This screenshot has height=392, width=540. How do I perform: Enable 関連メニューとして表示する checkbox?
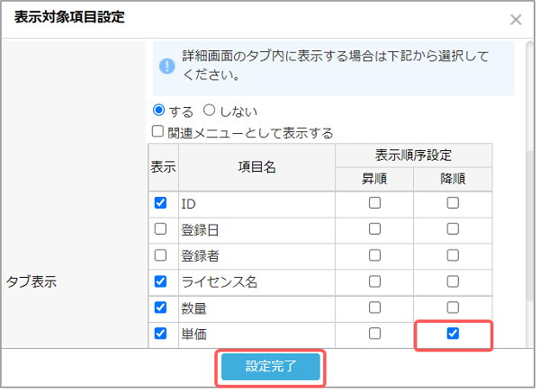157,131
